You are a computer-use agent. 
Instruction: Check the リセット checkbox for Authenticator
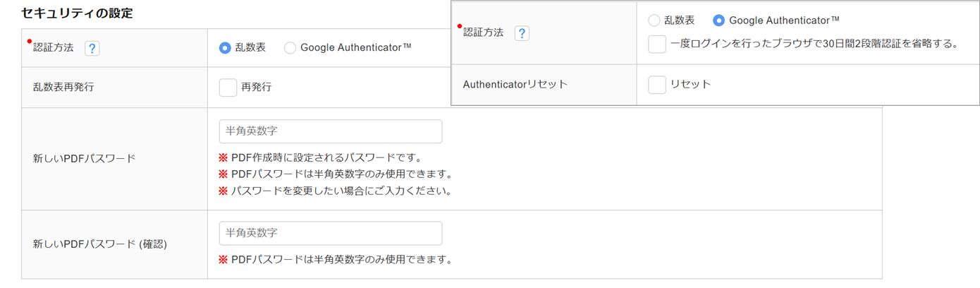click(x=657, y=85)
